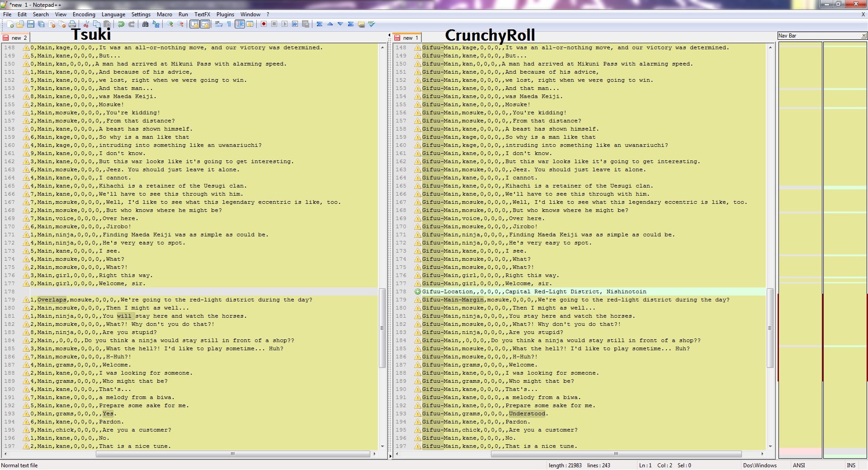
Task: Close the Nav Bar panel
Action: pos(864,36)
